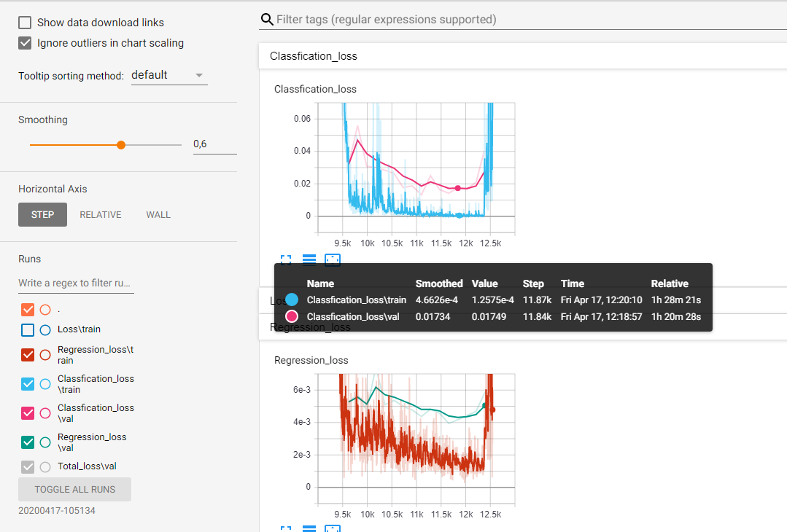
Task: Disable the Total_loss\val run checkbox
Action: (26, 466)
